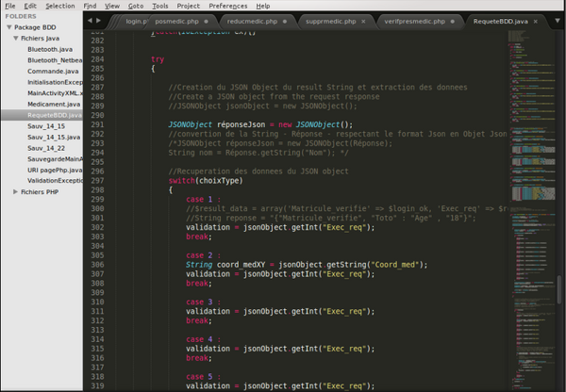Expand the Fichiers PHP folder
The height and width of the screenshot is (392, 566).
pyautogui.click(x=15, y=191)
